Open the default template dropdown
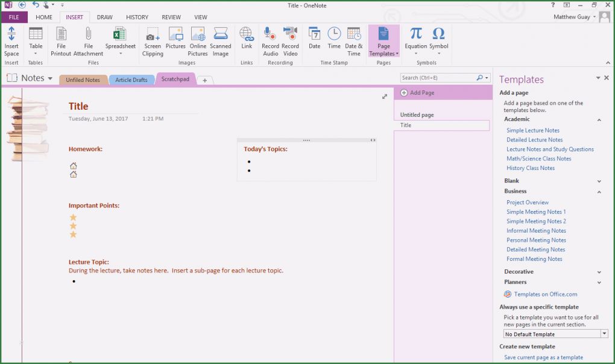The image size is (615, 364). [604, 334]
